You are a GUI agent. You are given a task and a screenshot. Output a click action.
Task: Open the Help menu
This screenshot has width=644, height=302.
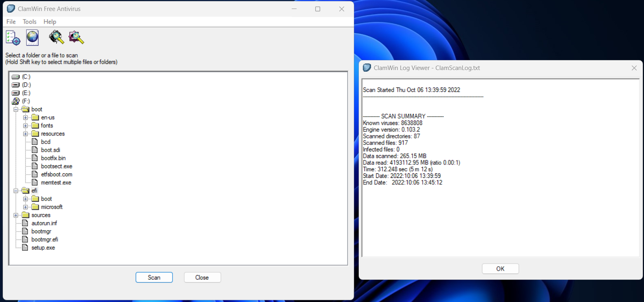[x=50, y=22]
